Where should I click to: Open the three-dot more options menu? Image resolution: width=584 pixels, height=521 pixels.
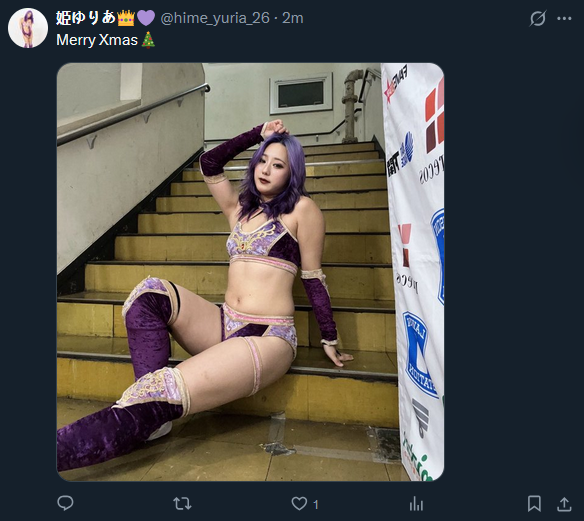tap(564, 18)
